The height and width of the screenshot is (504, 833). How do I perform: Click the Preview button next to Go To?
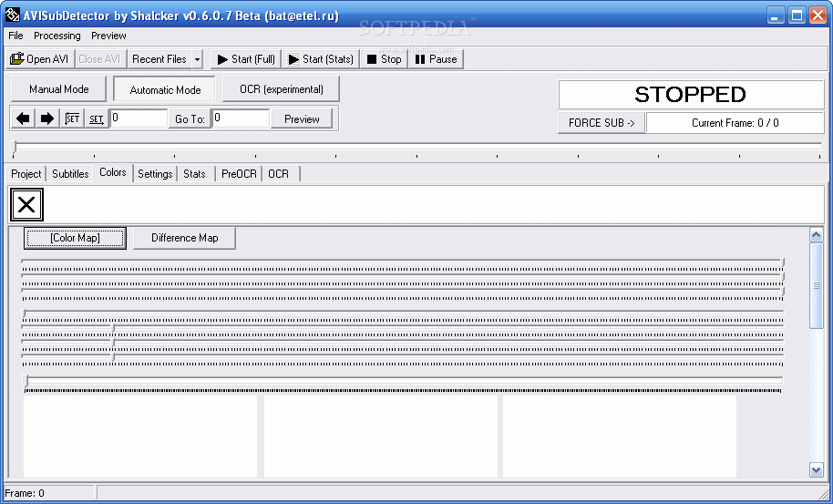click(302, 119)
